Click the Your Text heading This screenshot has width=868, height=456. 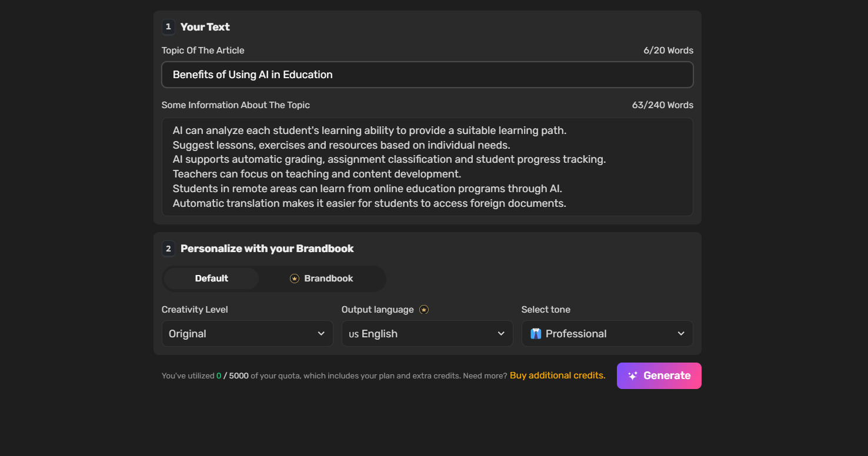point(205,27)
